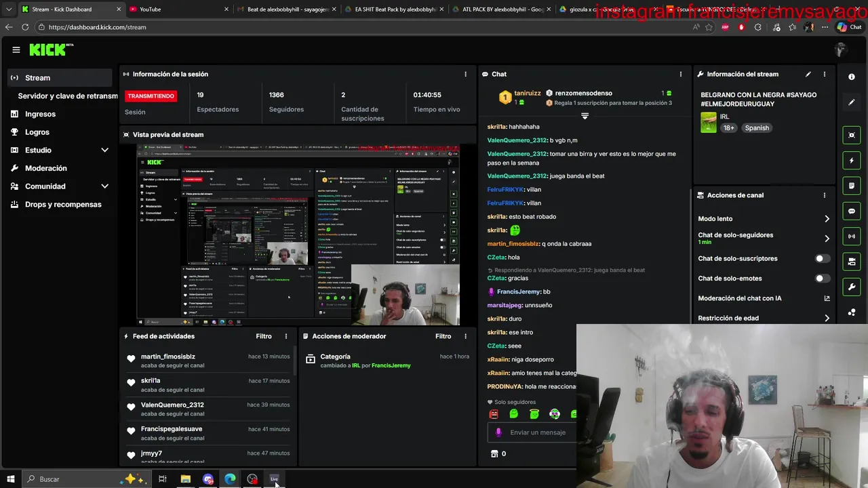Image resolution: width=868 pixels, height=488 pixels.
Task: Open Feed de actividades three-dot menu
Action: 286,336
